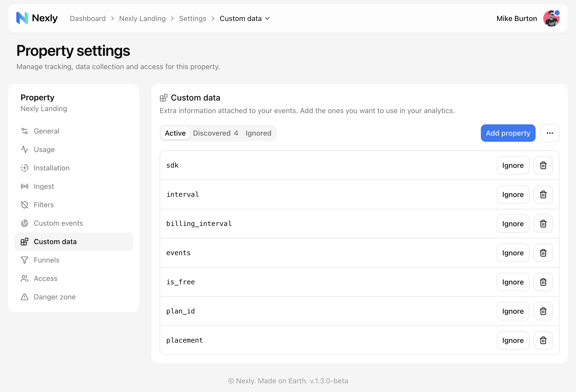Screen dimensions: 576x392
Task: Click the events property name
Action: (178, 253)
